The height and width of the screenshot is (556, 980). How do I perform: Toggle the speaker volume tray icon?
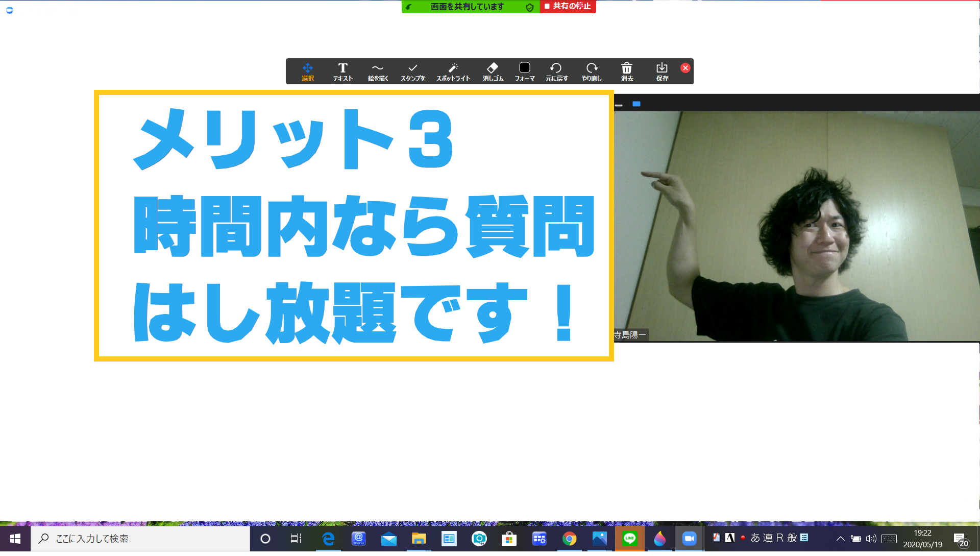point(871,539)
